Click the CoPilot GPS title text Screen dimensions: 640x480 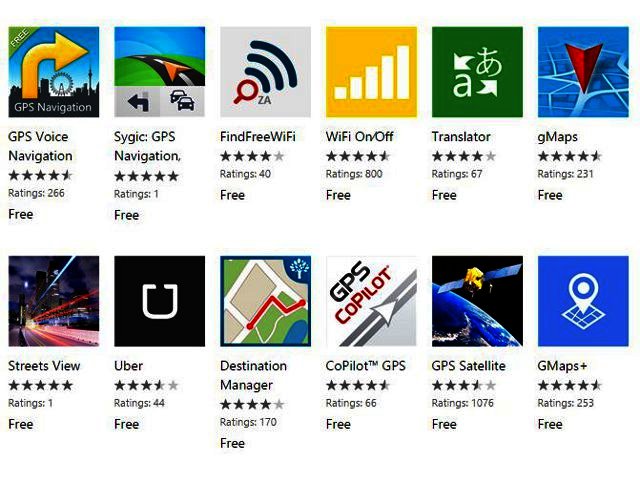365,366
